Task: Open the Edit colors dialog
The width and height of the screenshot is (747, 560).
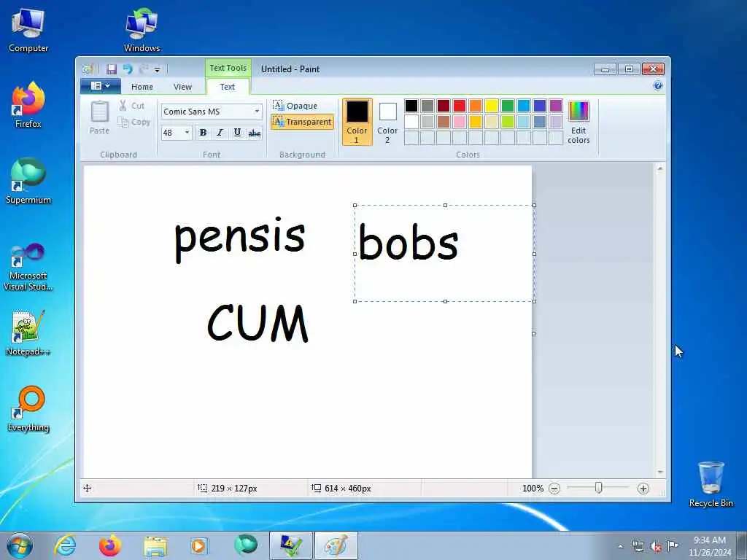Action: point(578,122)
